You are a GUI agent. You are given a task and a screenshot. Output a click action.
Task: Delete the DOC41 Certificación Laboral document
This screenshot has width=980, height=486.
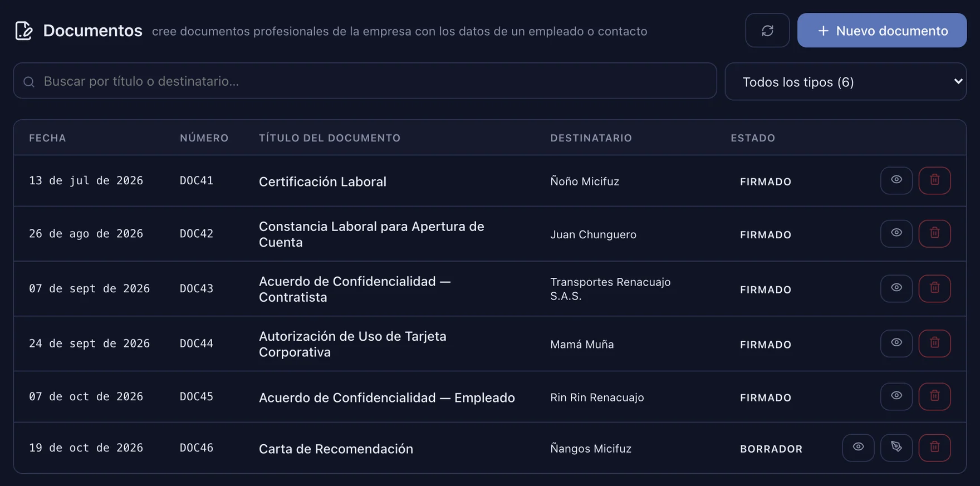[x=935, y=180]
